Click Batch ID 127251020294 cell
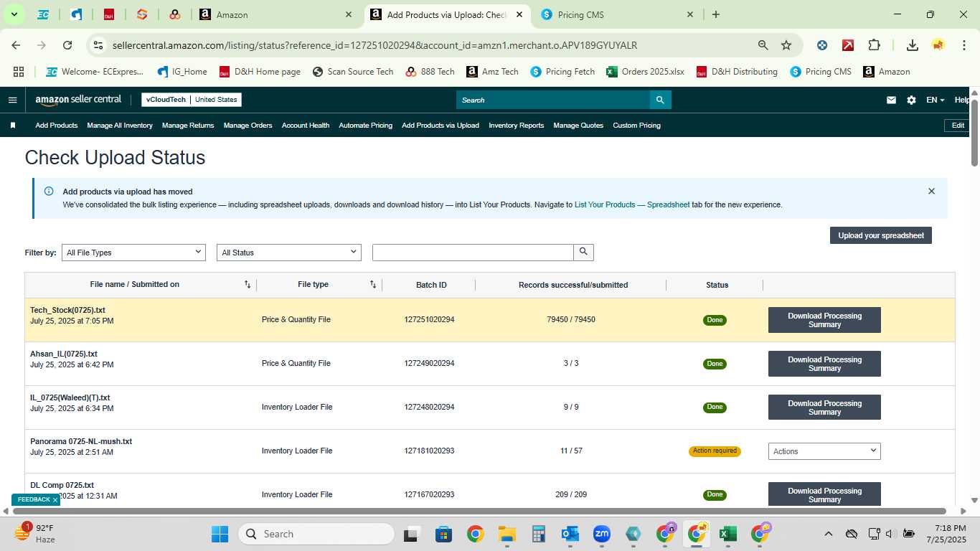 tap(429, 320)
